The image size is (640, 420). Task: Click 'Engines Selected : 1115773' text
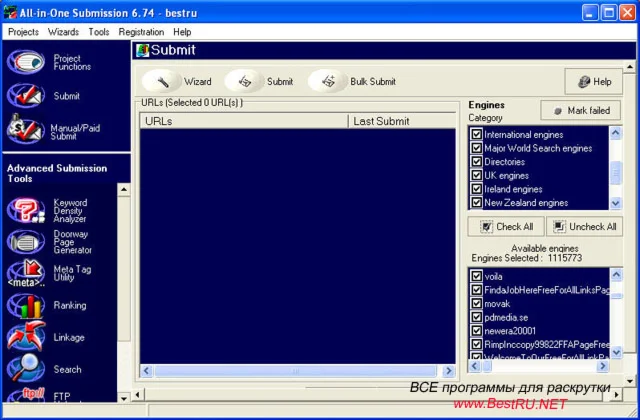tap(527, 258)
